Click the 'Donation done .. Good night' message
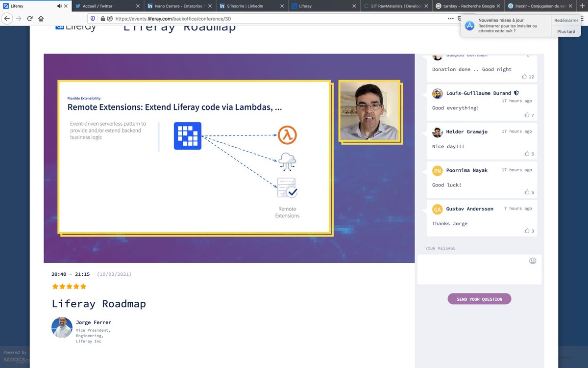 472,69
